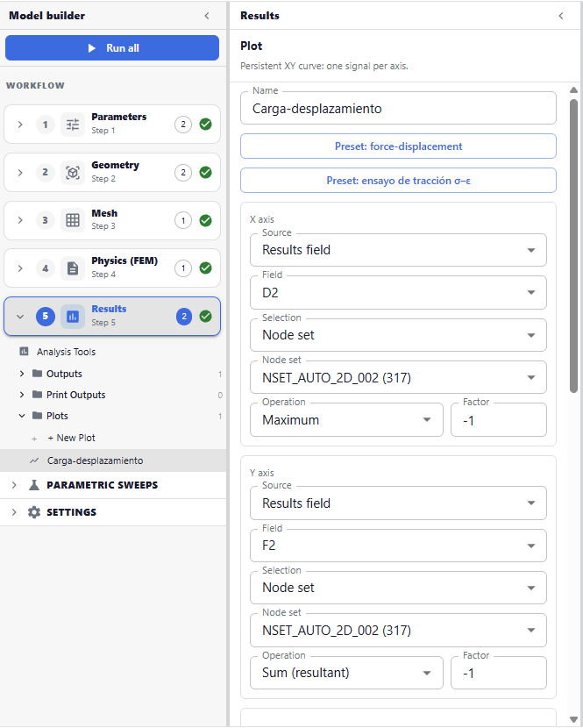Expand the Geometry step
Screen dimensions: 583x728
click(x=20, y=173)
